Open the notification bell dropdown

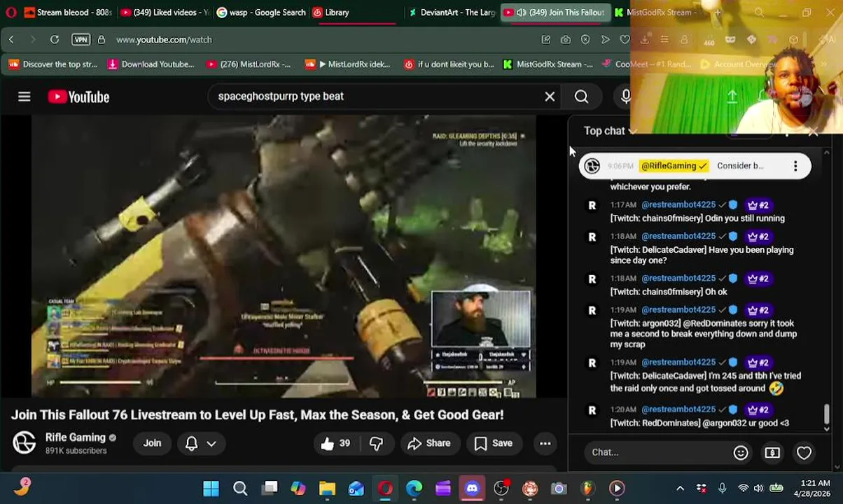(x=200, y=443)
